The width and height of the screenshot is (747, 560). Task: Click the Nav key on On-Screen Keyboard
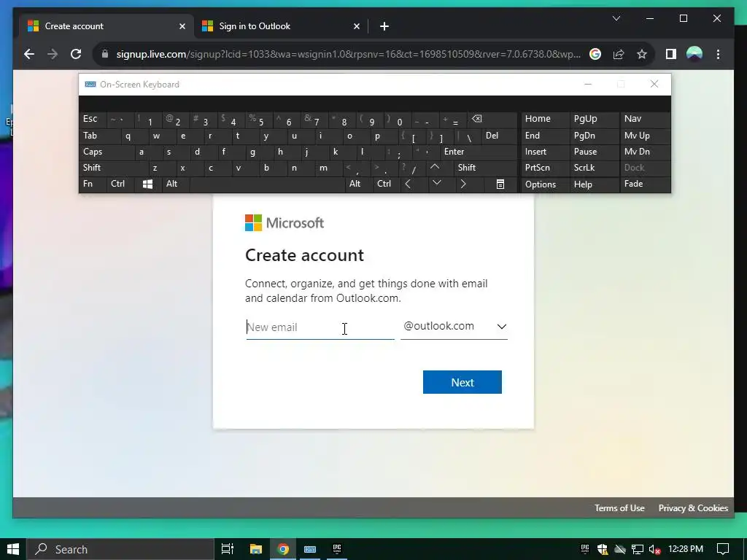click(x=645, y=119)
